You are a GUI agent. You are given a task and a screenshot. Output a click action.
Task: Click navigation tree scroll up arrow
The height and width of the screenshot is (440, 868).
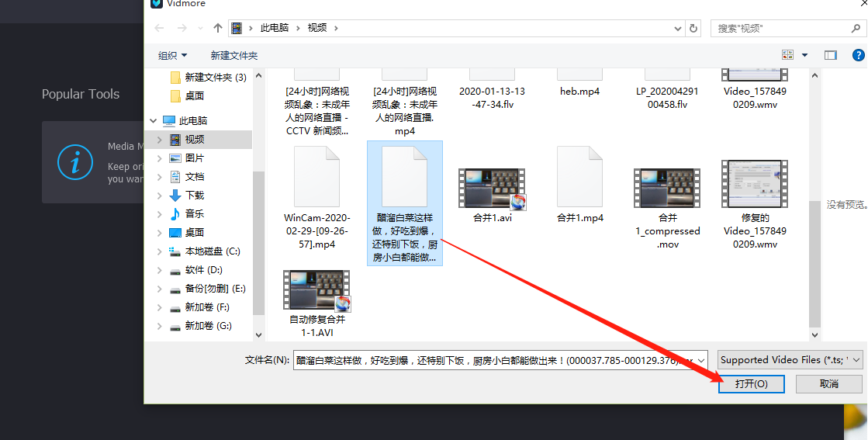pyautogui.click(x=258, y=75)
